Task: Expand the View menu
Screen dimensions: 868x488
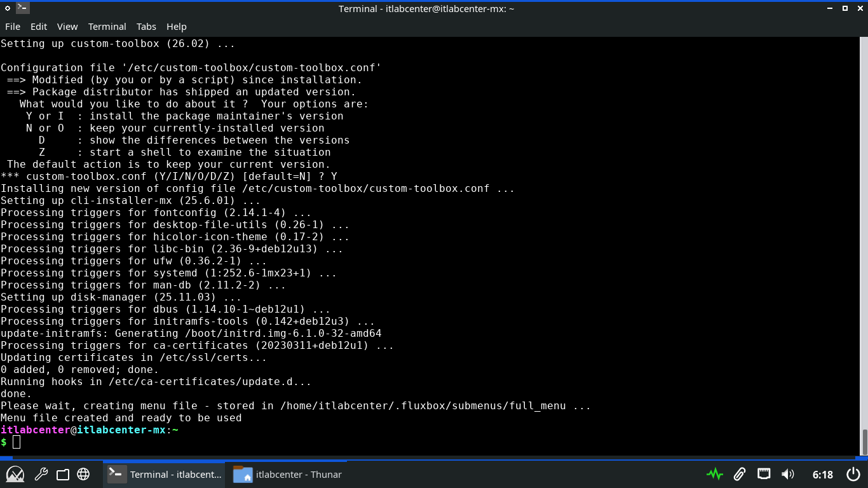Action: click(67, 27)
